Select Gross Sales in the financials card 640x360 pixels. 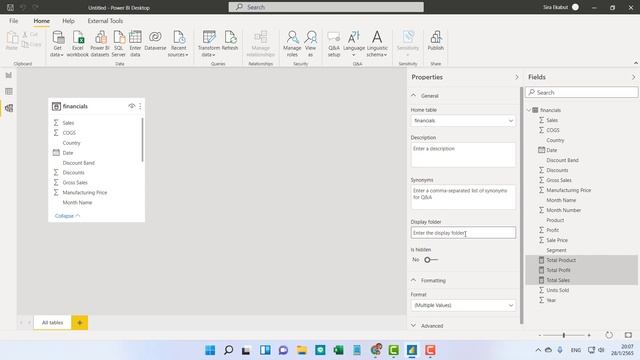coord(75,182)
